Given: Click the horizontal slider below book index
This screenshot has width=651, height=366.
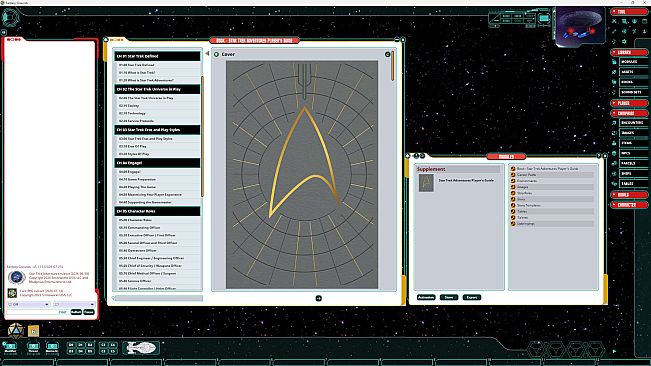Looking at the screenshot, I should tap(159, 298).
